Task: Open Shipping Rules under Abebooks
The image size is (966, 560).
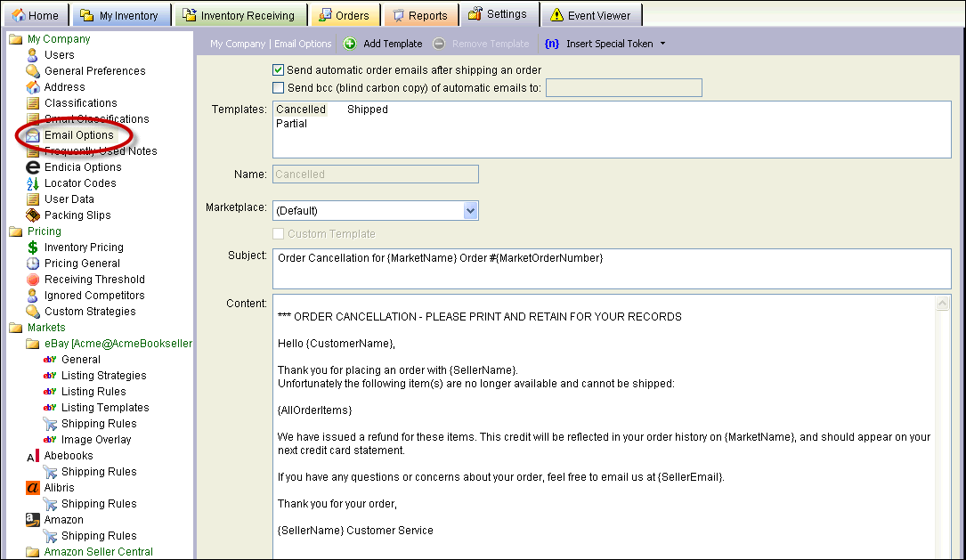Action: (99, 472)
